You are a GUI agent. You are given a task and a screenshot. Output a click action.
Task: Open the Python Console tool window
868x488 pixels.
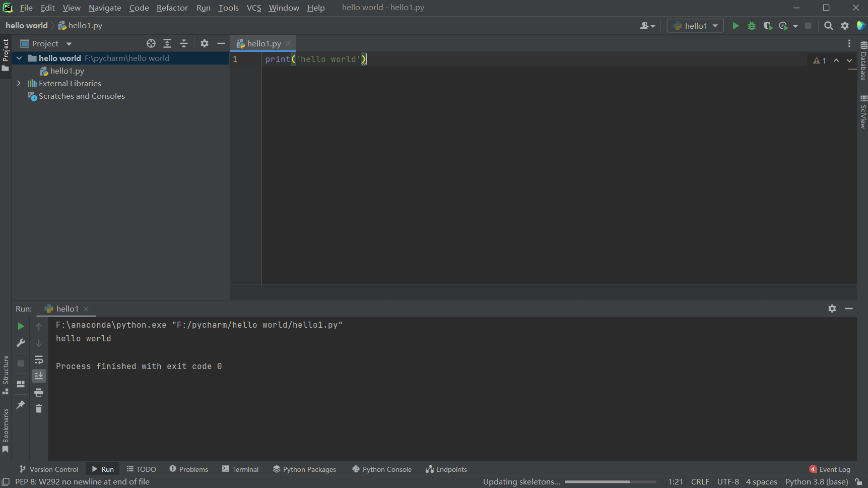(x=382, y=469)
